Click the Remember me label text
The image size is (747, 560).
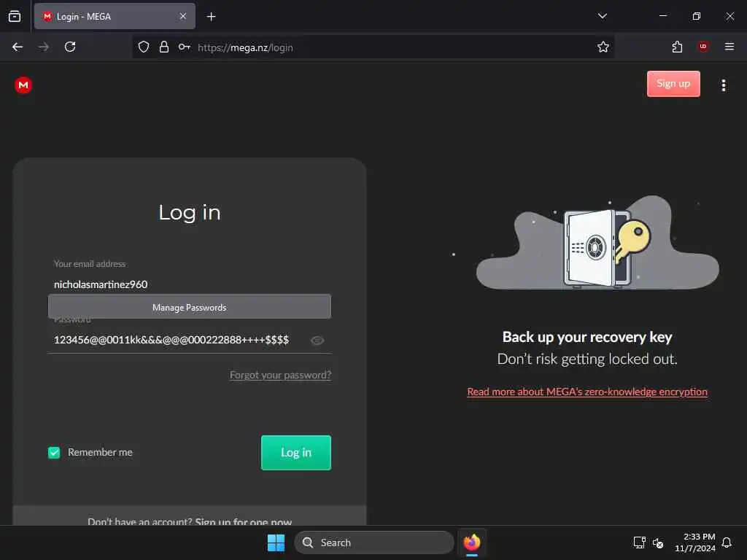(x=100, y=452)
